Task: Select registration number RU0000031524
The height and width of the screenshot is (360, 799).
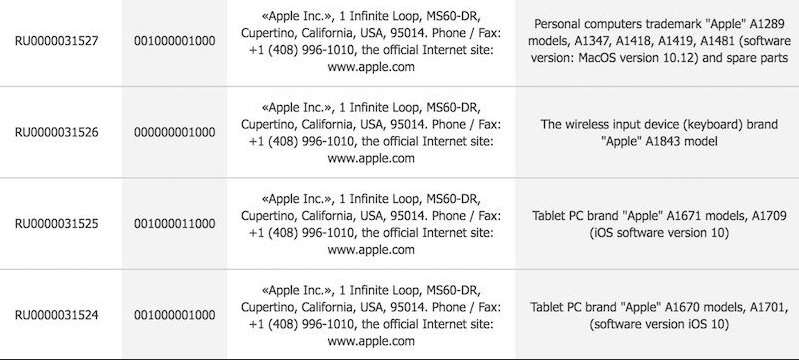Action: tap(57, 315)
